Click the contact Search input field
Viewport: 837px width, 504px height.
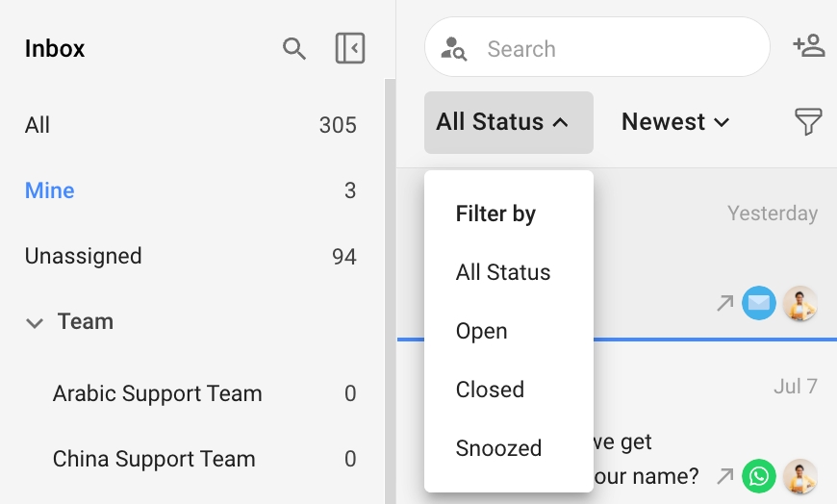597,47
